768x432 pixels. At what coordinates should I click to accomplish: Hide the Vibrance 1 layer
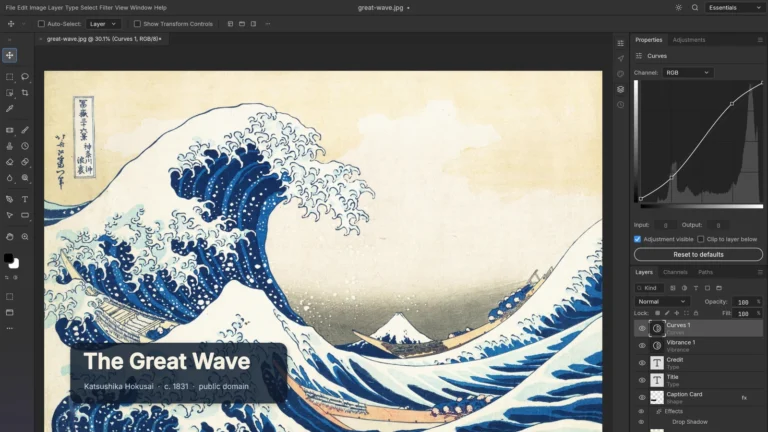pyautogui.click(x=642, y=346)
